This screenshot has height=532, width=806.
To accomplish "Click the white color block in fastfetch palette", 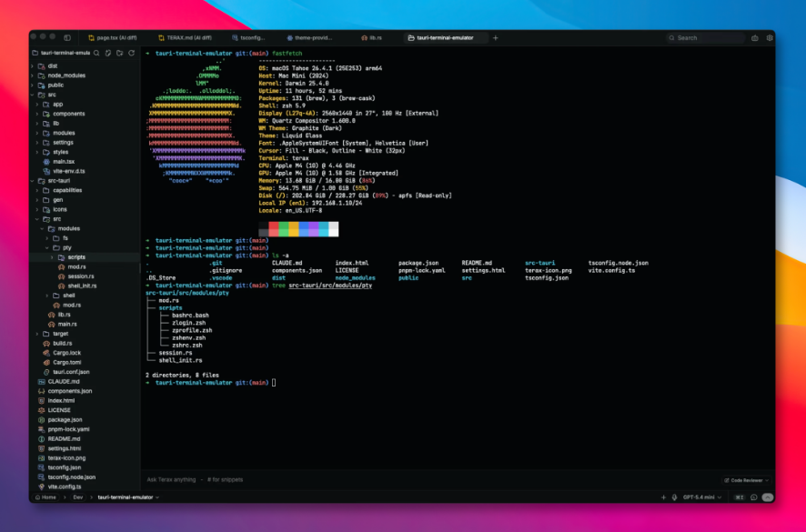I will click(334, 229).
